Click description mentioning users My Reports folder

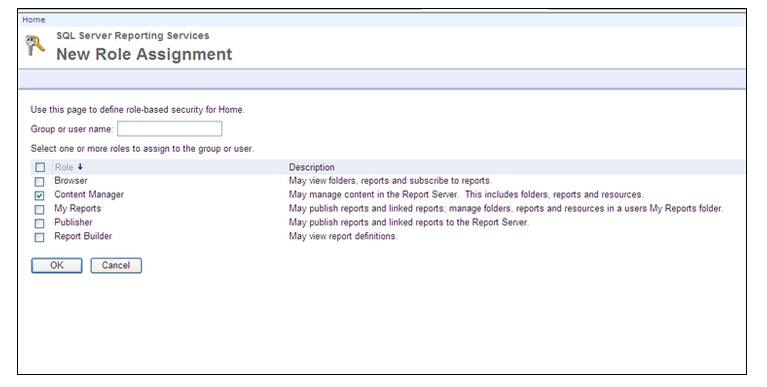pos(506,208)
